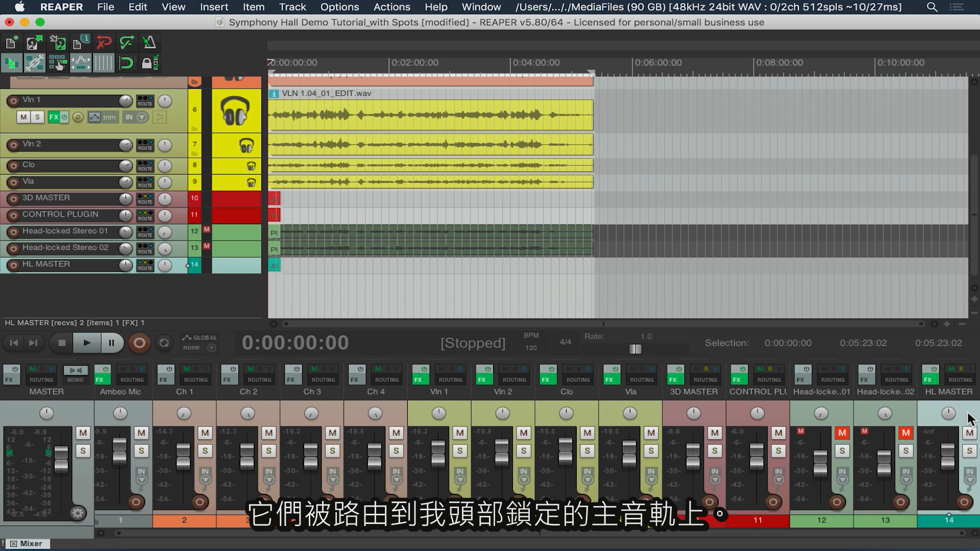Select the VLN 1.04_01_EDIT.wav item
Screen dimensions: 980x551
coord(430,115)
